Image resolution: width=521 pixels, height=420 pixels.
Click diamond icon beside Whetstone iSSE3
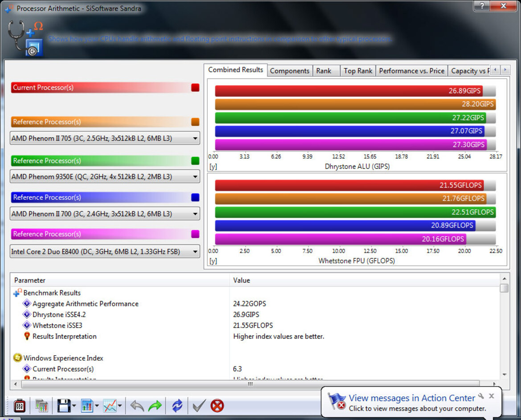[x=27, y=325]
